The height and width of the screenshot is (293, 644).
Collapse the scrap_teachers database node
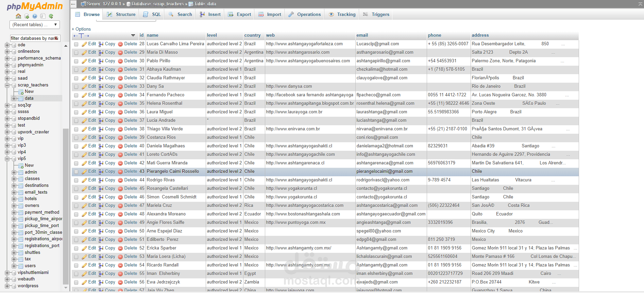[x=7, y=85]
